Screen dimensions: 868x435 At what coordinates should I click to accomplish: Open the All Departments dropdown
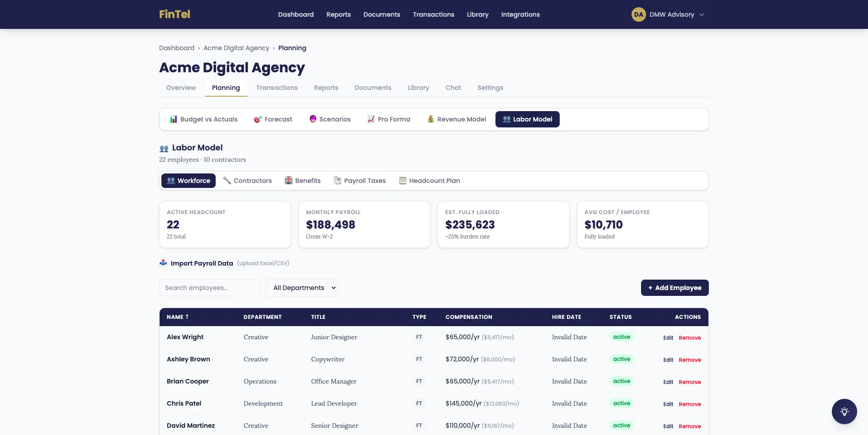click(x=302, y=288)
